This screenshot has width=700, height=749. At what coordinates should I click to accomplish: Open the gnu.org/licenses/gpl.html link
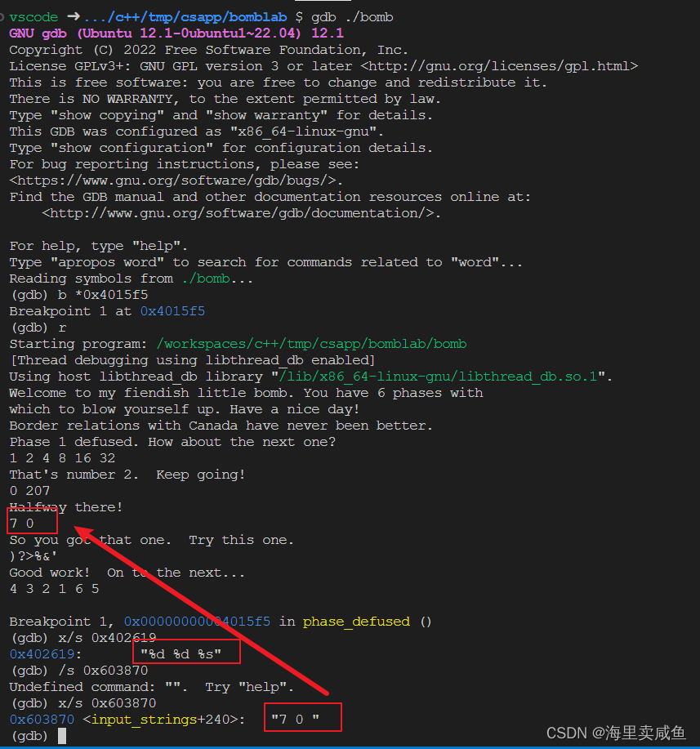point(499,66)
